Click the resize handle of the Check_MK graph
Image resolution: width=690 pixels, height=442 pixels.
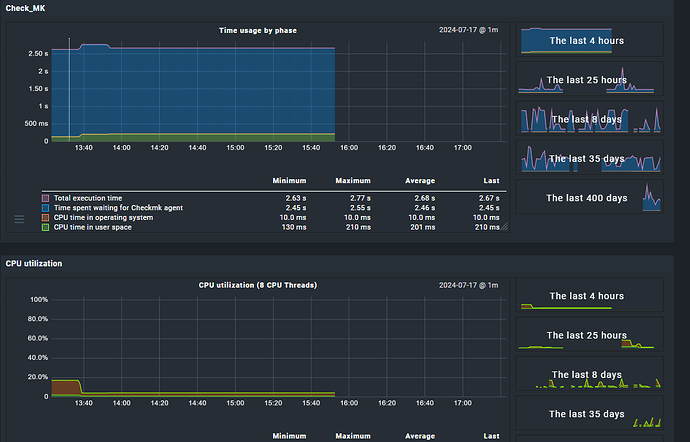tap(505, 226)
